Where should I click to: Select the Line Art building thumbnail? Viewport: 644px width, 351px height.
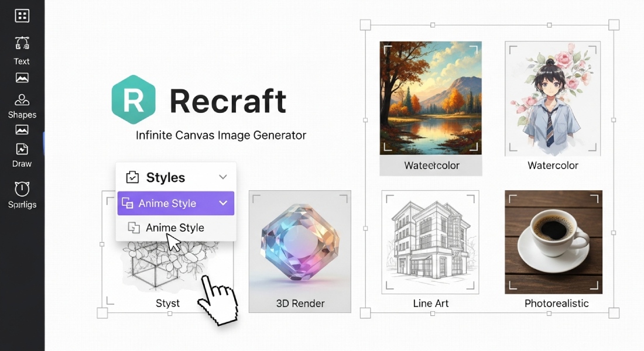pos(430,242)
